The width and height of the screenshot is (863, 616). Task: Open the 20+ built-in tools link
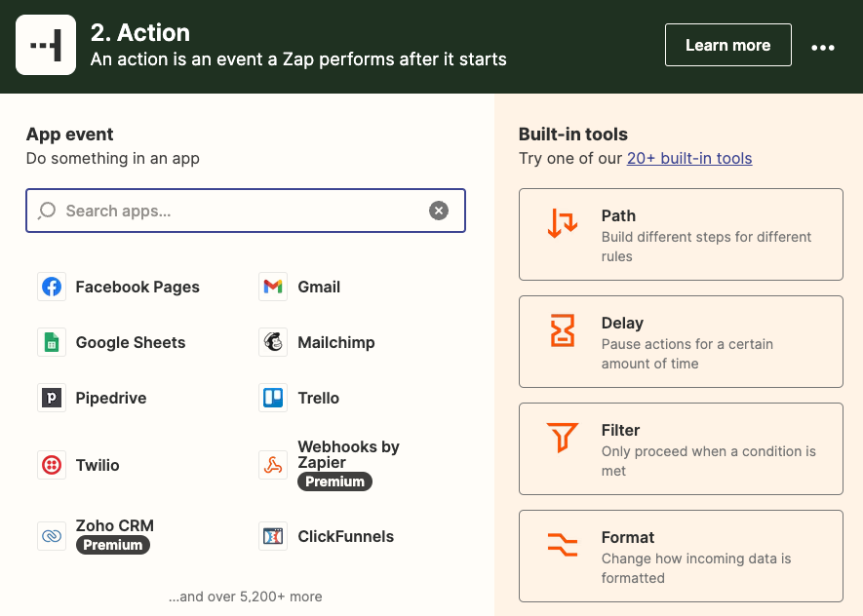tap(689, 159)
